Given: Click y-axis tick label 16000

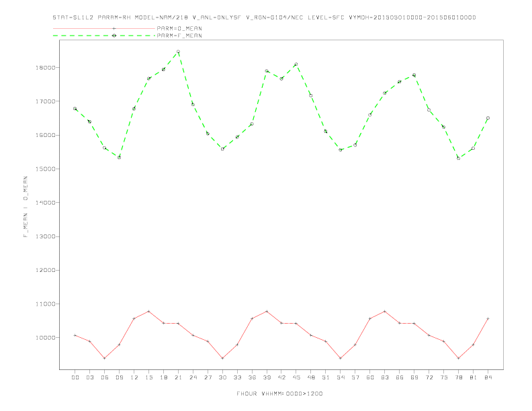Looking at the screenshot, I should click(x=45, y=135).
